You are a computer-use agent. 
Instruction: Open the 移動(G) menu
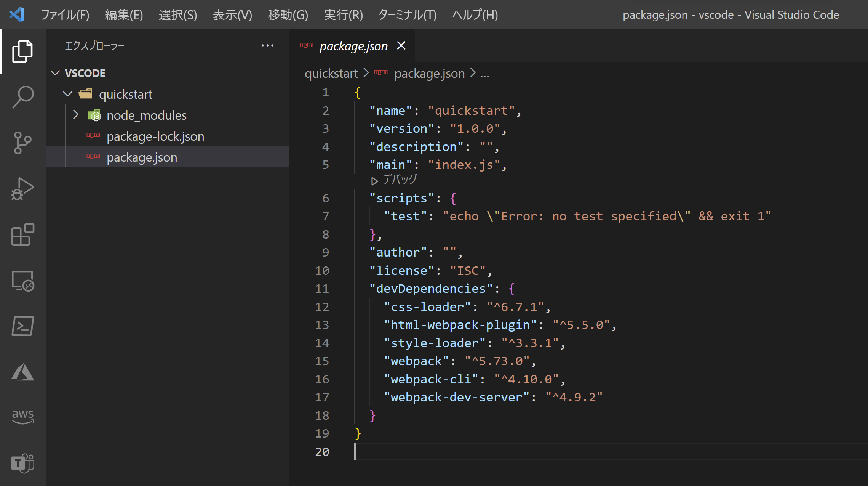[x=288, y=14]
